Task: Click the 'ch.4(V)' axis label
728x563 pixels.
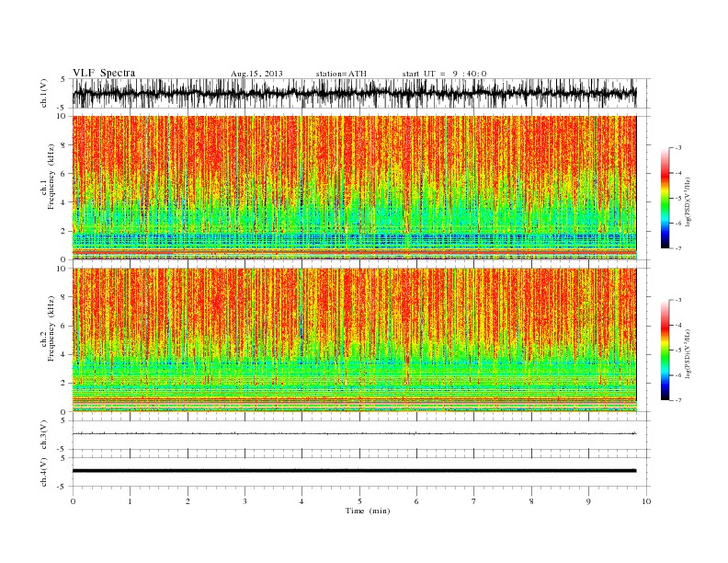Action: pyautogui.click(x=44, y=472)
